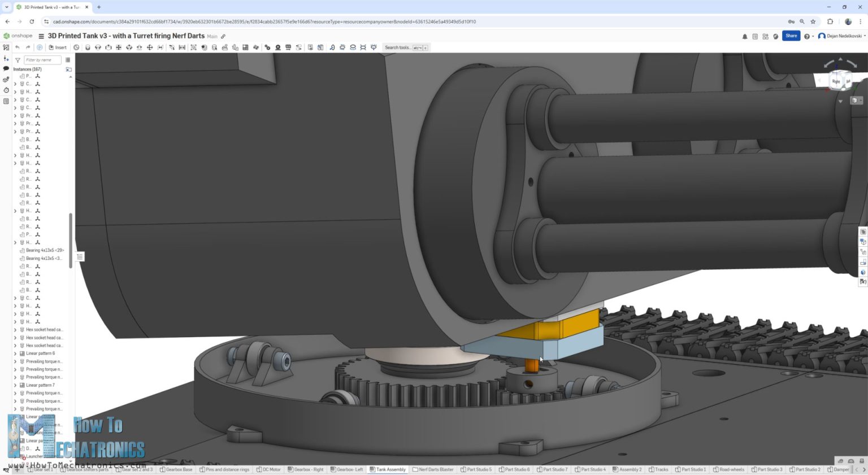Toggle the Versions and history panel
Image resolution: width=868 pixels, height=475 pixels.
click(6, 89)
